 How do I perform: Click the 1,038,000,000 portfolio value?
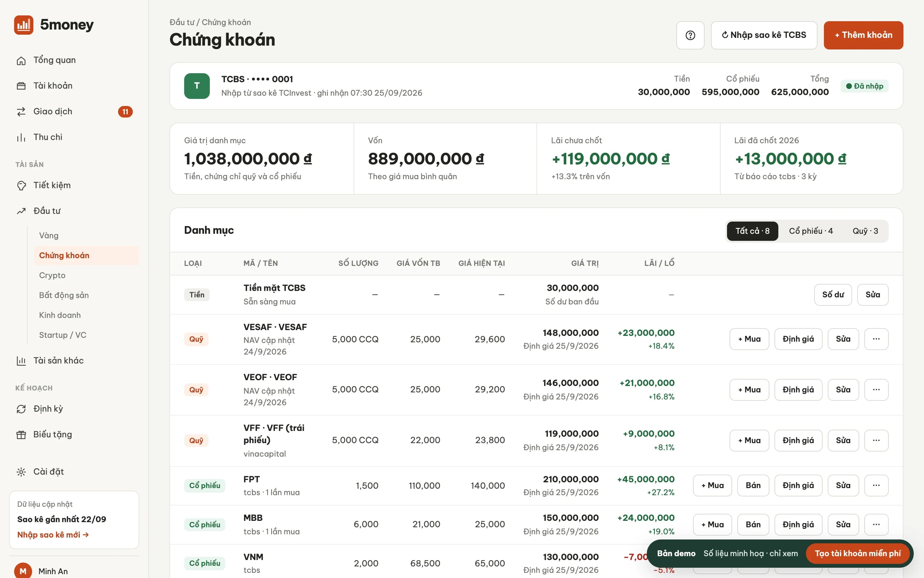(248, 159)
